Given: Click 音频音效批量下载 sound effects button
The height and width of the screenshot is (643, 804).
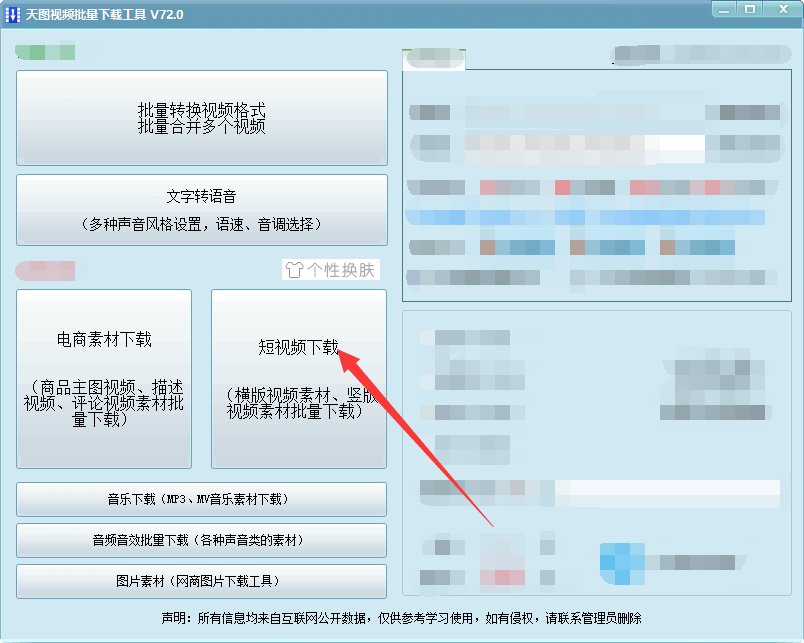Looking at the screenshot, I should [x=202, y=540].
